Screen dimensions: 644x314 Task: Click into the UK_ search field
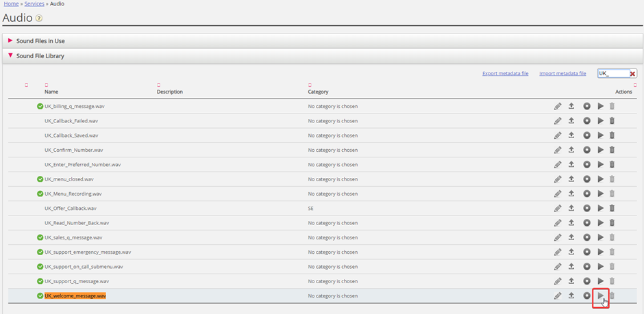(x=612, y=74)
